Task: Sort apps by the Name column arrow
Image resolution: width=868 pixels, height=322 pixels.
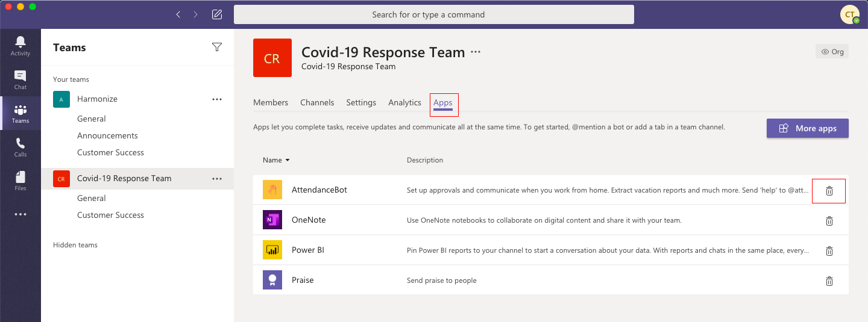Action: click(288, 160)
